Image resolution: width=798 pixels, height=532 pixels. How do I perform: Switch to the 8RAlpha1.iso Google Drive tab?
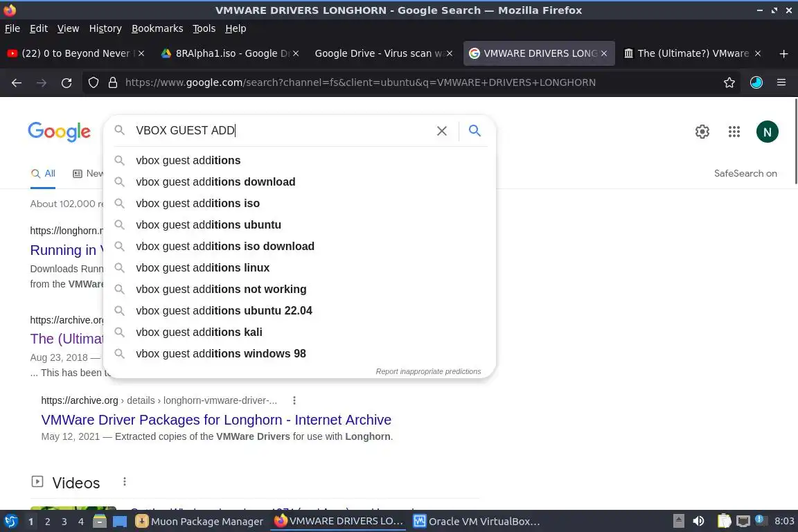click(x=230, y=53)
